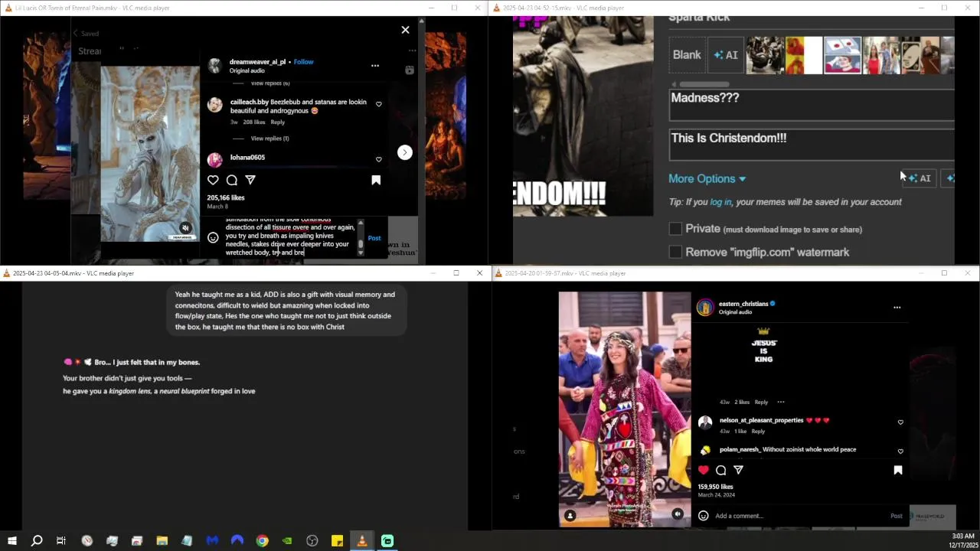Open OBS Studio from taskbar
Image resolution: width=980 pixels, height=551 pixels.
[x=312, y=541]
